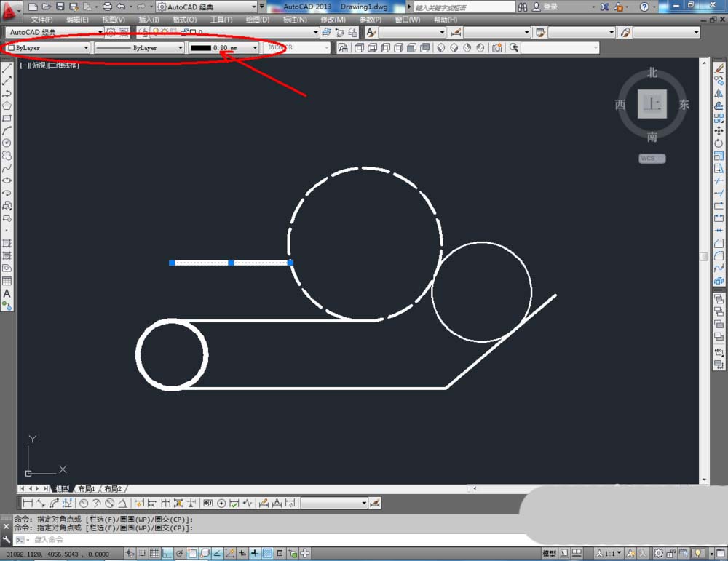Click the 北 direction on the ViewCube compass
This screenshot has width=728, height=561.
(652, 72)
